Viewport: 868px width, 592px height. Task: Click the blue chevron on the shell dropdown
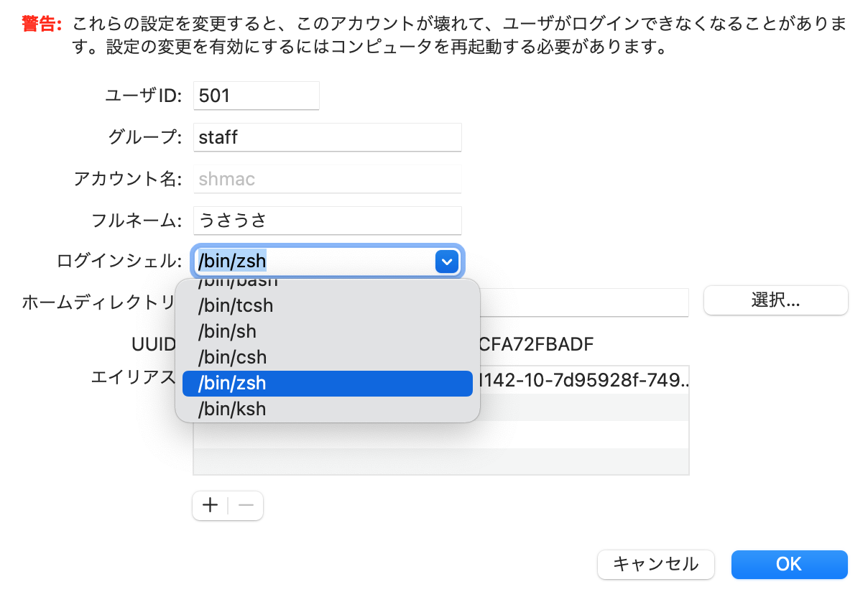coord(447,261)
